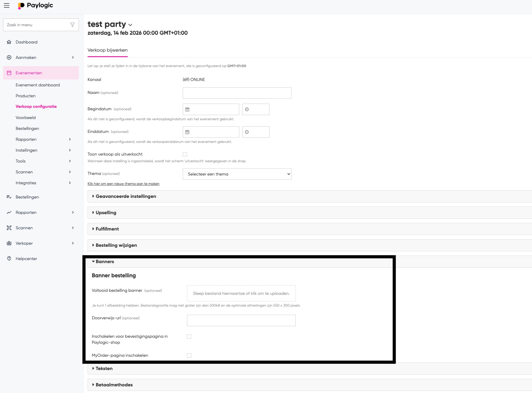Open the test party event title dropdown

pos(130,25)
